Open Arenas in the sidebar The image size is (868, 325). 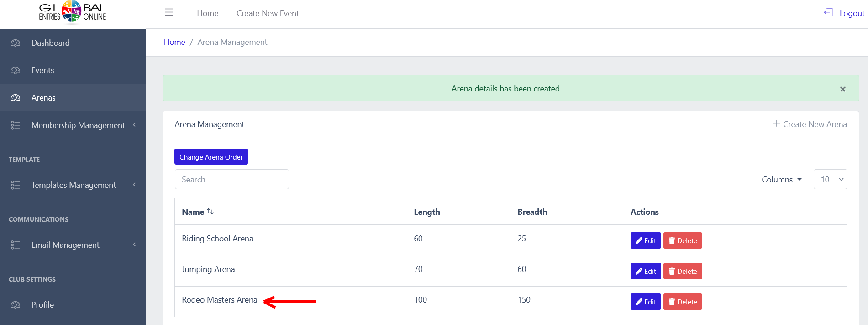pyautogui.click(x=43, y=98)
